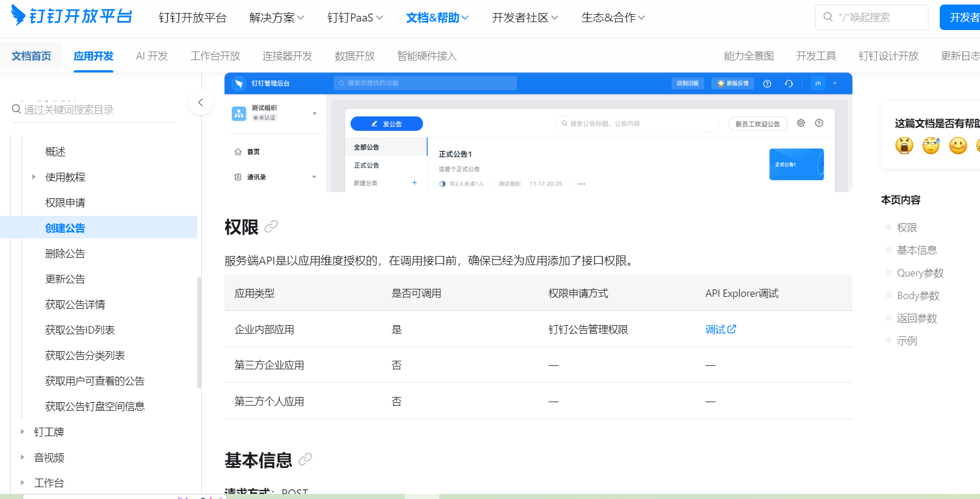Click the 钉钉公告管理权限 table cell

tap(588, 329)
